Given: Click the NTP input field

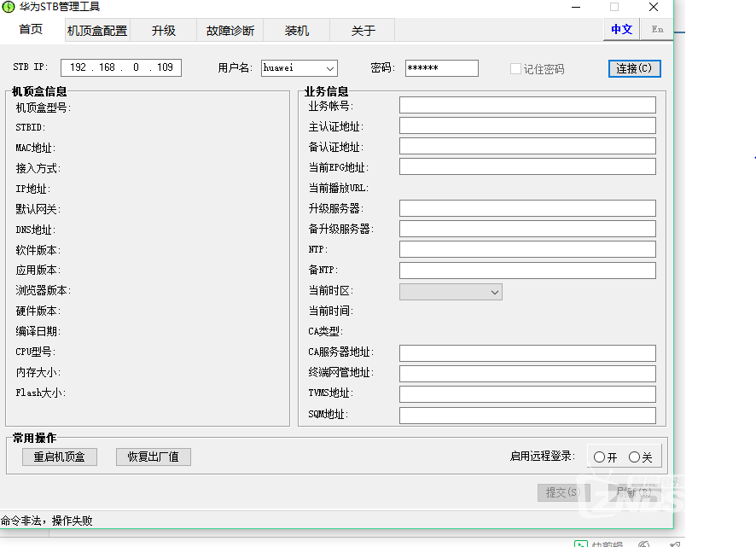Looking at the screenshot, I should point(527,249).
